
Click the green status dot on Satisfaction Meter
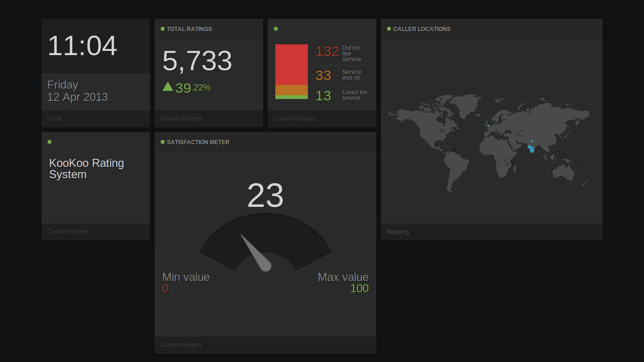(162, 141)
